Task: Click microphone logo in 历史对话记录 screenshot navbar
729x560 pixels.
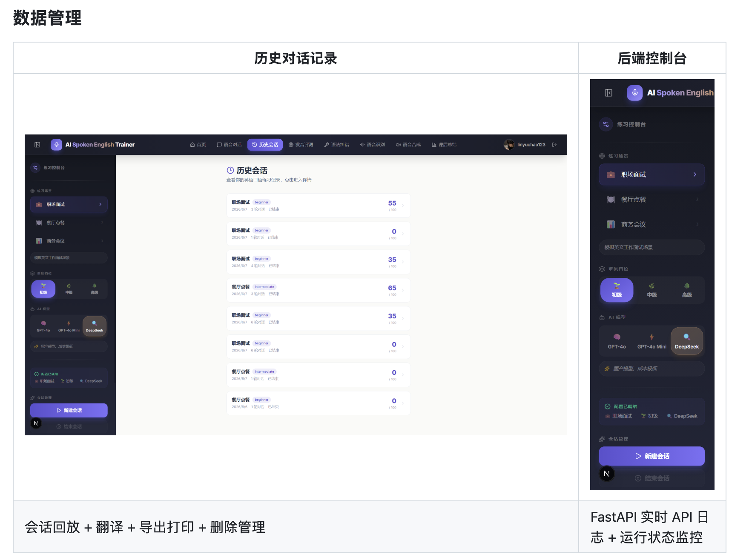Action: [x=56, y=145]
